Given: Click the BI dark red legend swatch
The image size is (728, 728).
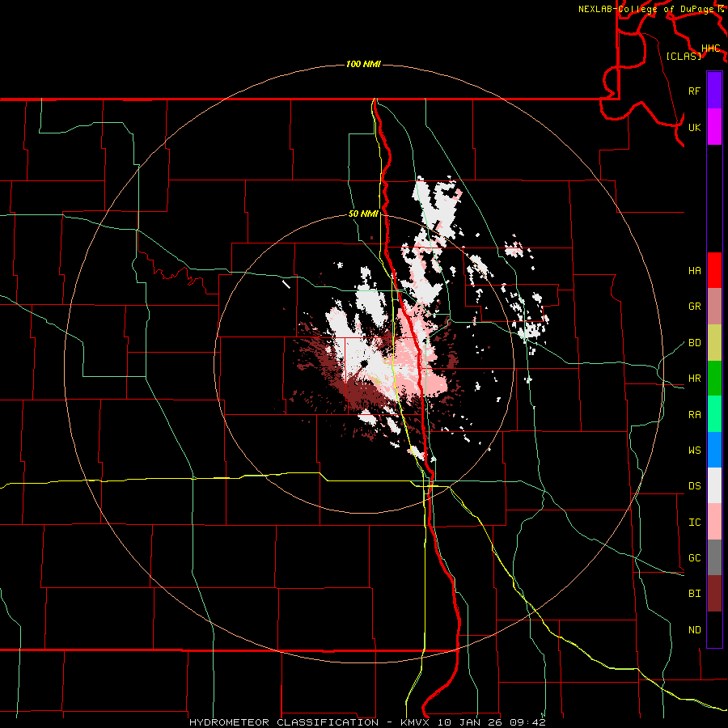Looking at the screenshot, I should coord(714,594).
